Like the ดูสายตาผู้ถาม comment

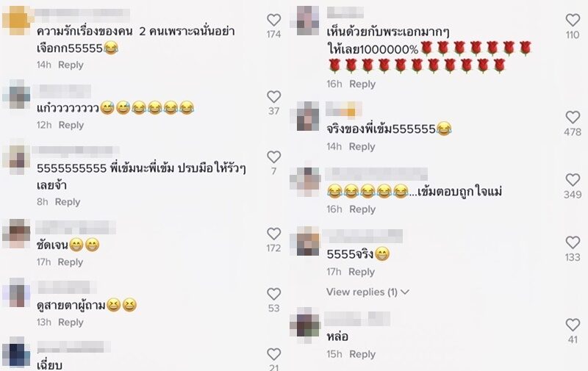pos(273,294)
